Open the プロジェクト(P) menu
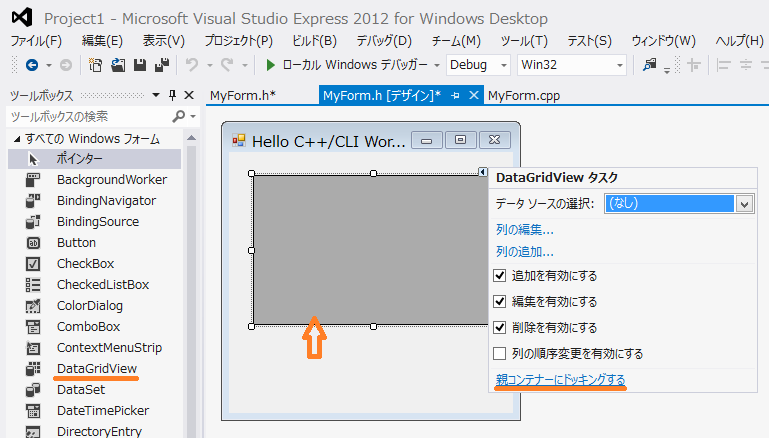This screenshot has width=769, height=438. pos(238,41)
